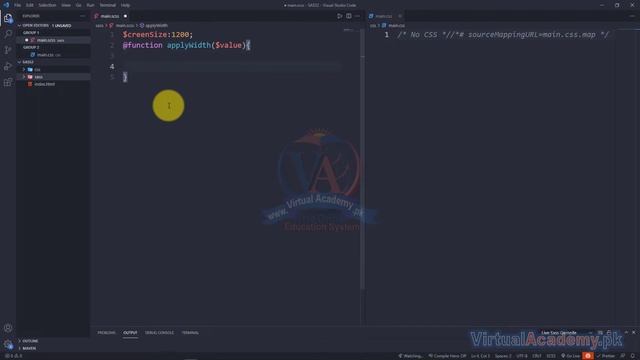
Task: Maximize the panel with the chevron up
Action: point(626,333)
